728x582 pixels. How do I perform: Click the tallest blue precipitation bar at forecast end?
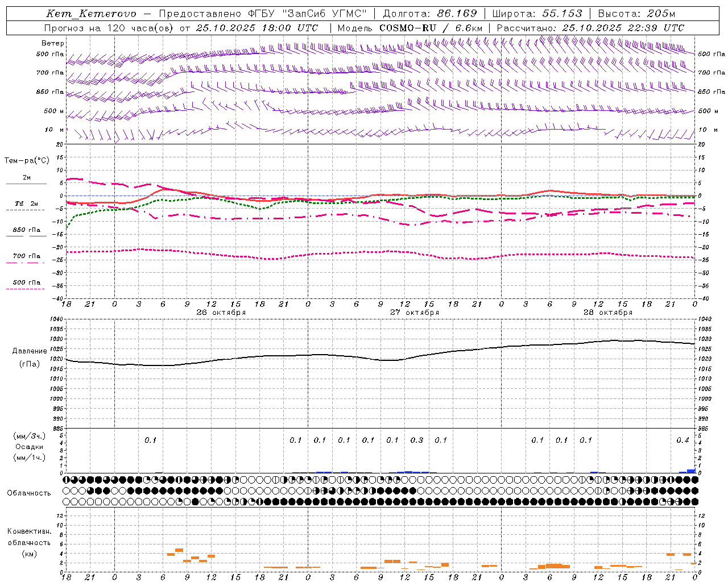pos(691,471)
